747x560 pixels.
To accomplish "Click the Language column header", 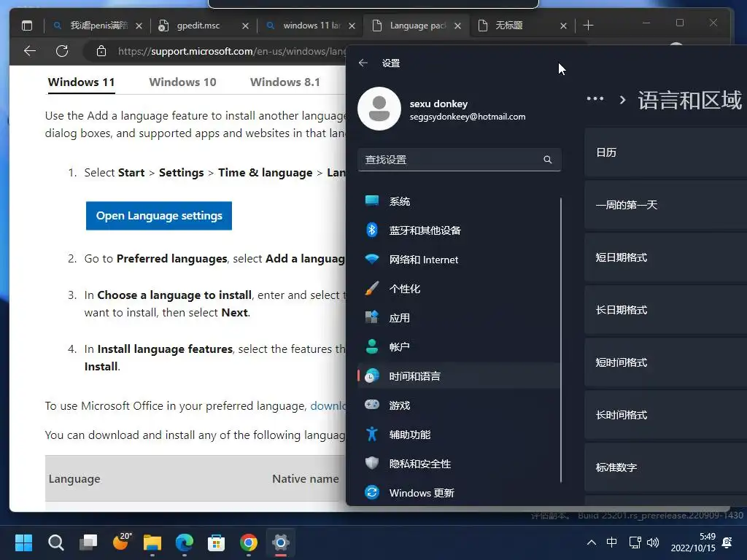I will tap(74, 478).
